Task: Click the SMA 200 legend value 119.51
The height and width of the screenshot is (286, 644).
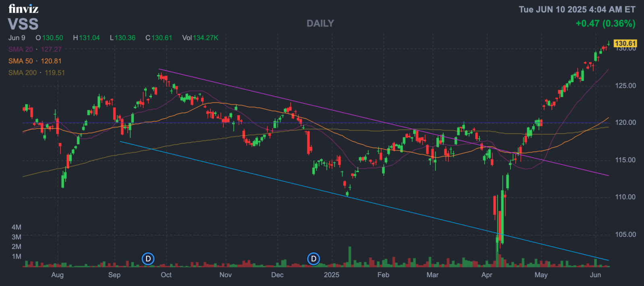Action: (x=55, y=73)
